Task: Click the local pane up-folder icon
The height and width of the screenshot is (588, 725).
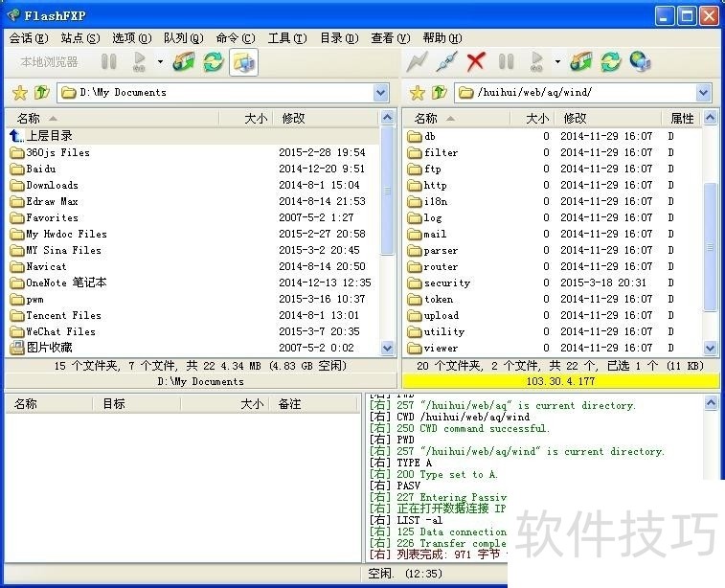Action: pos(41,93)
